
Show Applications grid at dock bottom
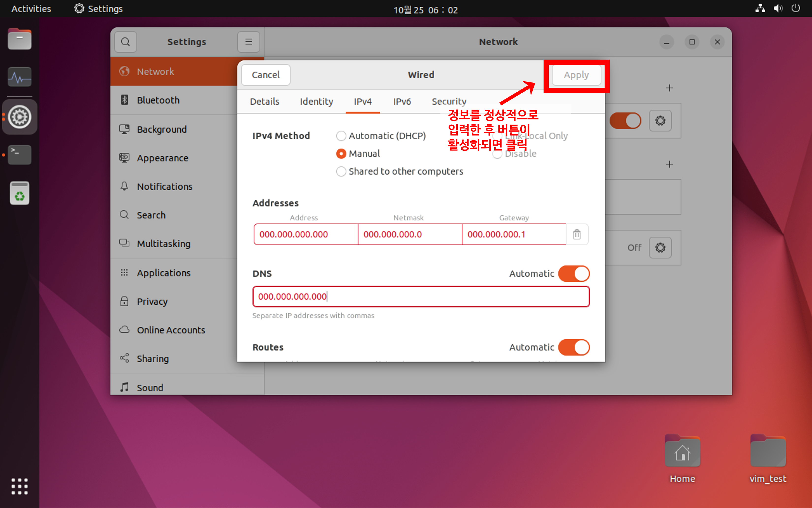[19, 486]
